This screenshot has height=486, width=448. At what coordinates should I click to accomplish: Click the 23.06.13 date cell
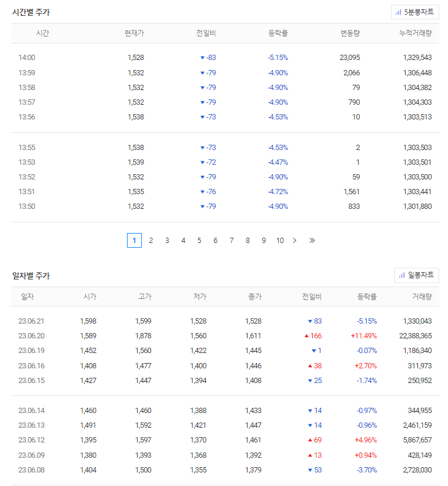[x=31, y=425]
